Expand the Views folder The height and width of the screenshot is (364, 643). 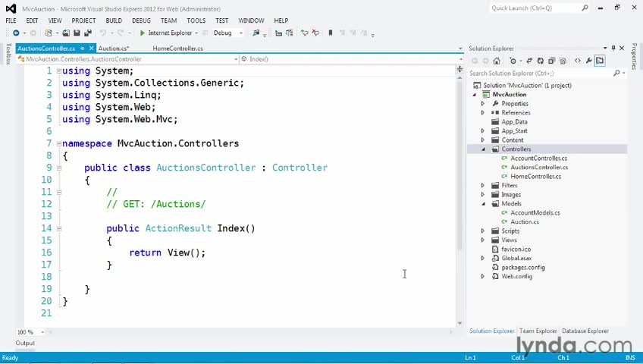483,240
